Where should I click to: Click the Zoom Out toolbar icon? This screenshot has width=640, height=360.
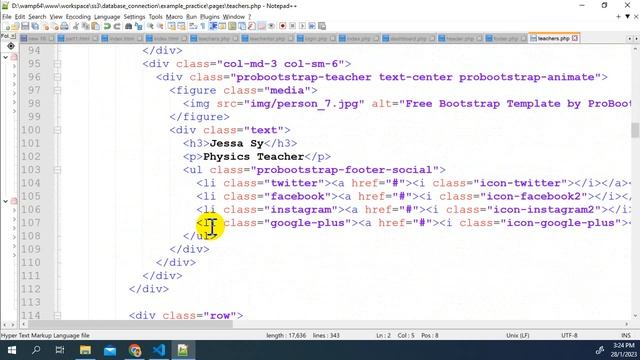click(x=160, y=26)
